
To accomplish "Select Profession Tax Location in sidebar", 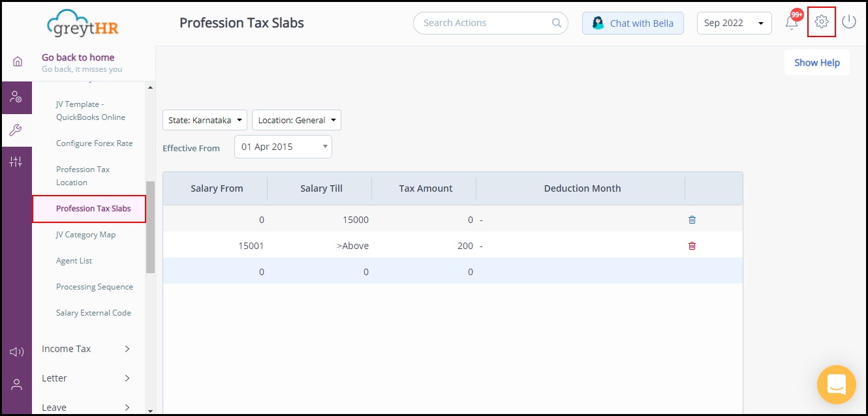I will 83,175.
